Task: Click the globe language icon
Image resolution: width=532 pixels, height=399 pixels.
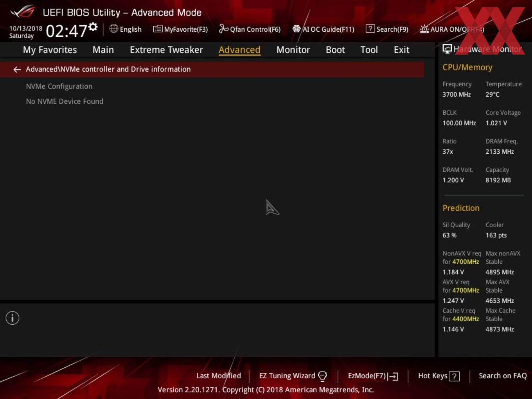Action: tap(113, 29)
